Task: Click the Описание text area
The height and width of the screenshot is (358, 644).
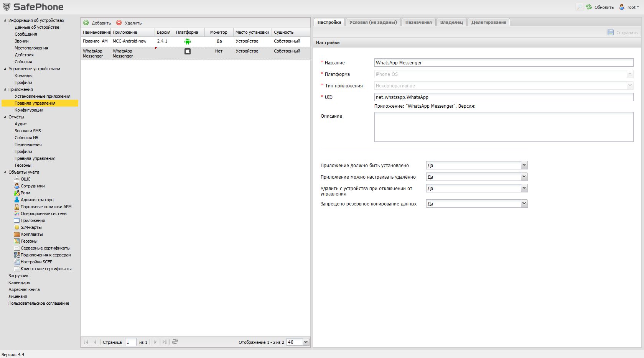Action: tap(504, 127)
